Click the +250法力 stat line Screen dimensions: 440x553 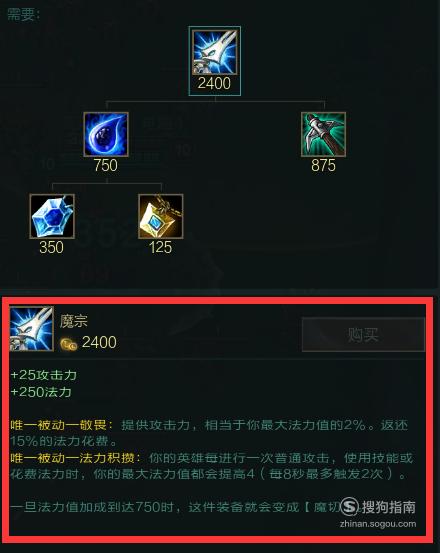(41, 392)
